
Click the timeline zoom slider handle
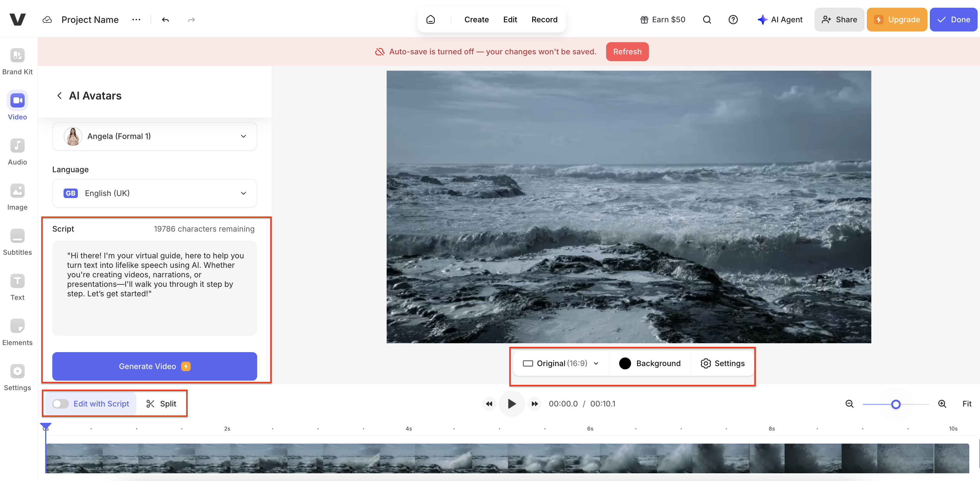pyautogui.click(x=896, y=404)
